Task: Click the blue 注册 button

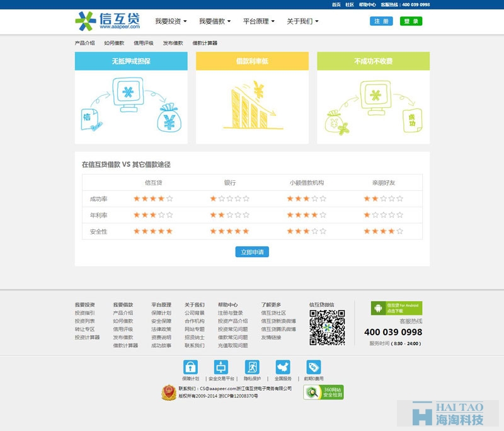Action: pyautogui.click(x=381, y=21)
